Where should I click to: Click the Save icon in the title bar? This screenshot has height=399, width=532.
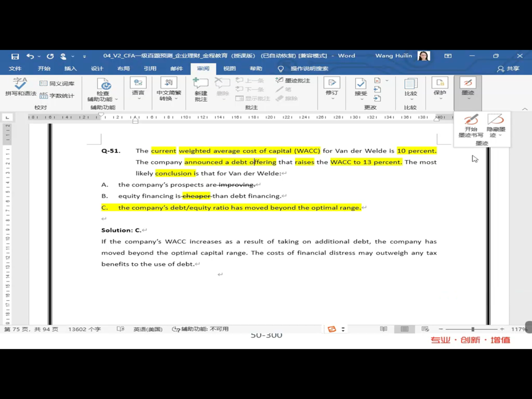pyautogui.click(x=15, y=56)
